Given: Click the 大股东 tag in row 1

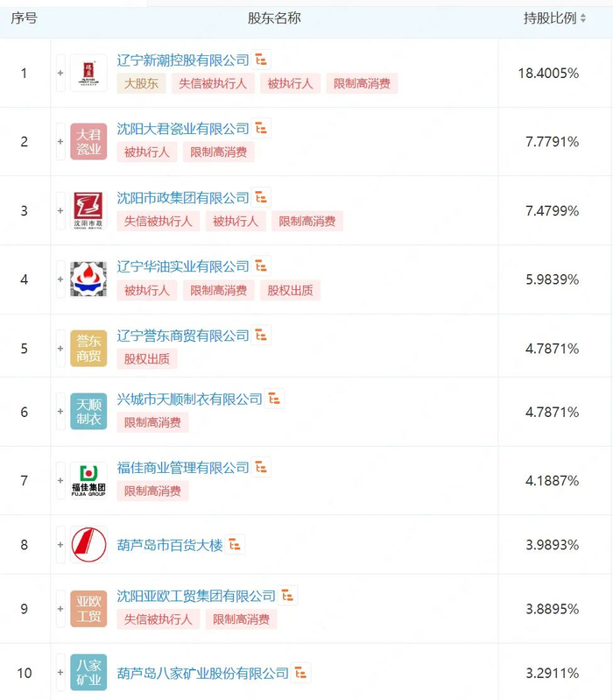Looking at the screenshot, I should tap(139, 83).
